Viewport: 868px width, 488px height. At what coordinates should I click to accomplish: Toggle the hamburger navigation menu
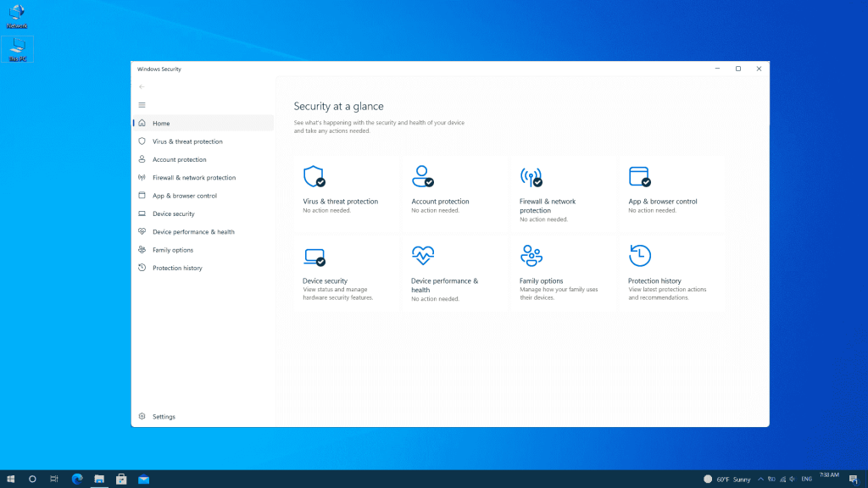click(x=142, y=105)
